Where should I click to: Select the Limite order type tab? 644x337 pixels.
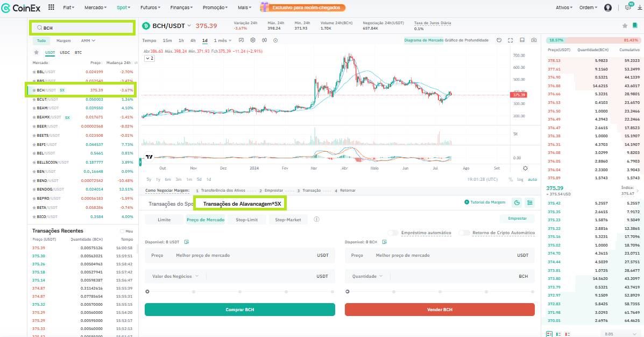click(164, 220)
